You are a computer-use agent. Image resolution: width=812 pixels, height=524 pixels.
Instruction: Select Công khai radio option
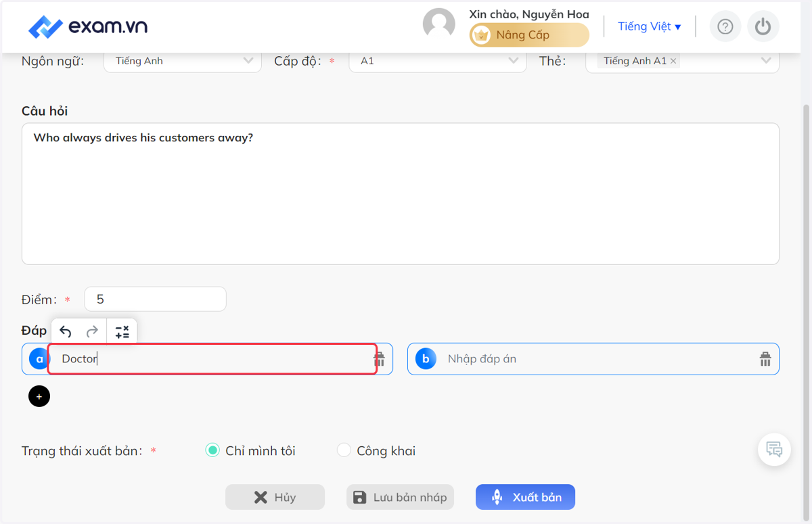[344, 450]
